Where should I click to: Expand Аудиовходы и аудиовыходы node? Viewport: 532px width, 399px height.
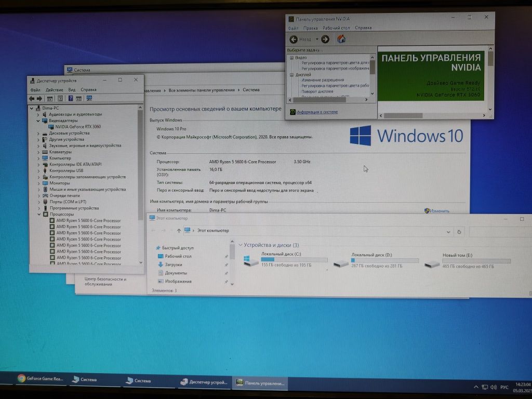coord(38,115)
